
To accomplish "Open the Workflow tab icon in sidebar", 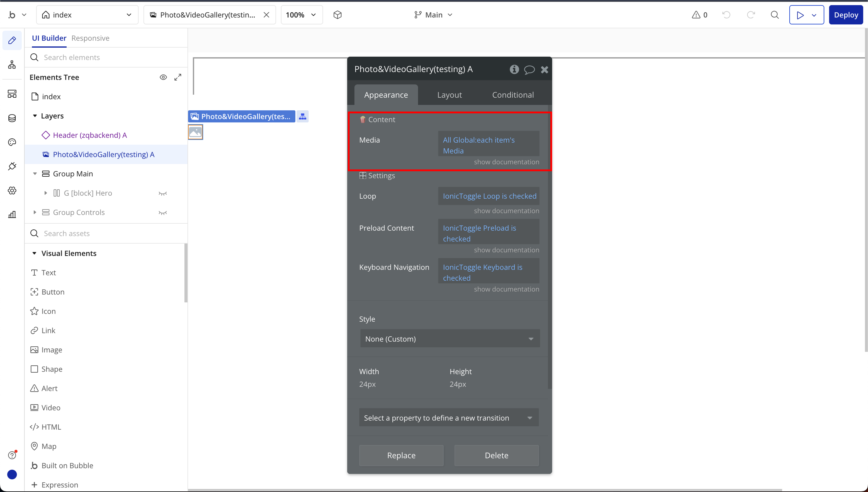I will coord(12,65).
